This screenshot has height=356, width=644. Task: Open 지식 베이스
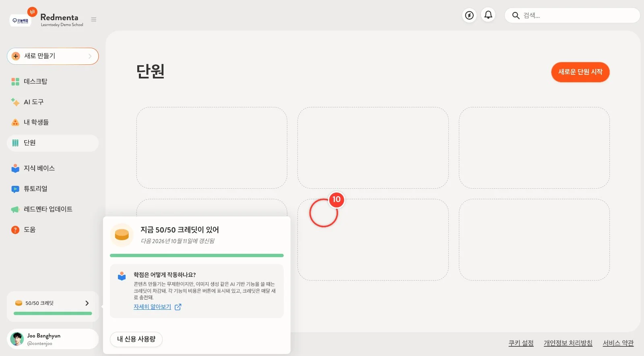(53, 168)
